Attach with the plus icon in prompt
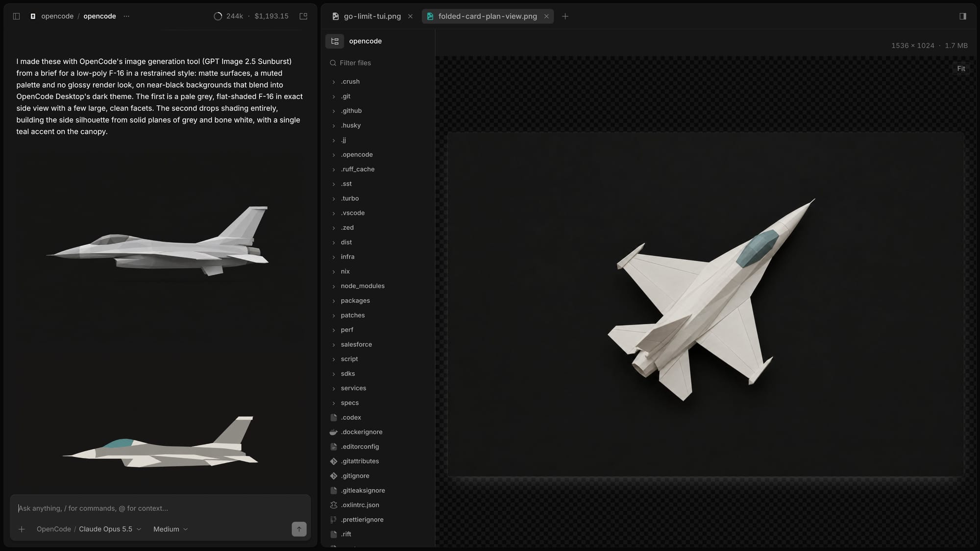Screen dimensions: 980x551 click(x=22, y=529)
